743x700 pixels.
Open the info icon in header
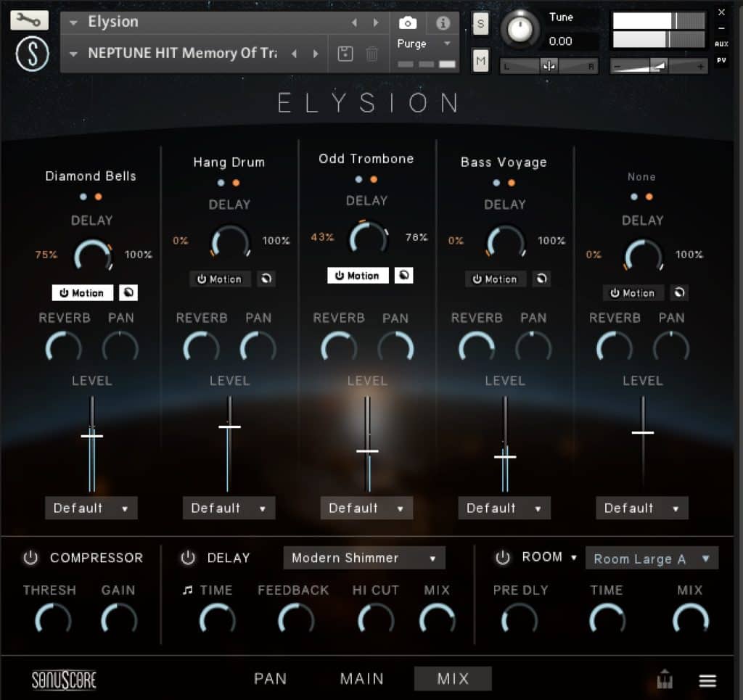(443, 22)
